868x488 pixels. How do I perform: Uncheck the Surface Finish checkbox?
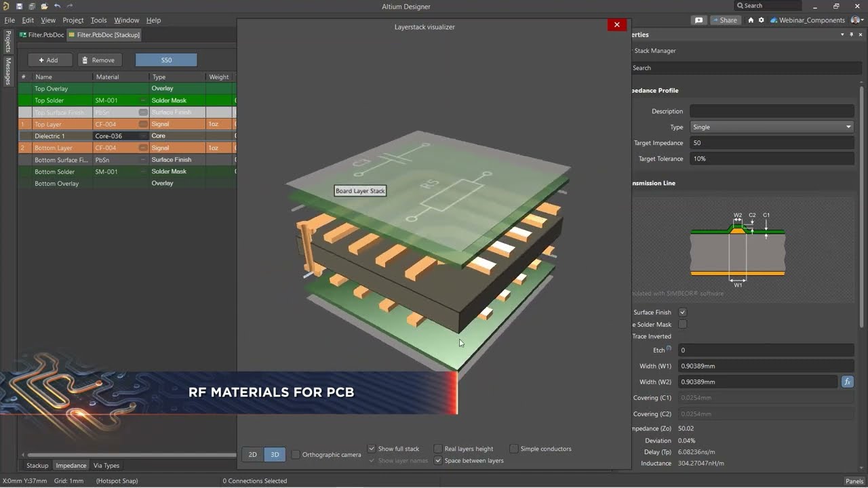(683, 312)
